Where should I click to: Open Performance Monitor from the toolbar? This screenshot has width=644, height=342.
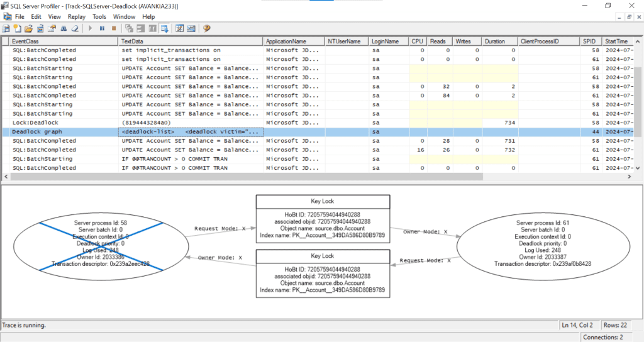(x=191, y=28)
